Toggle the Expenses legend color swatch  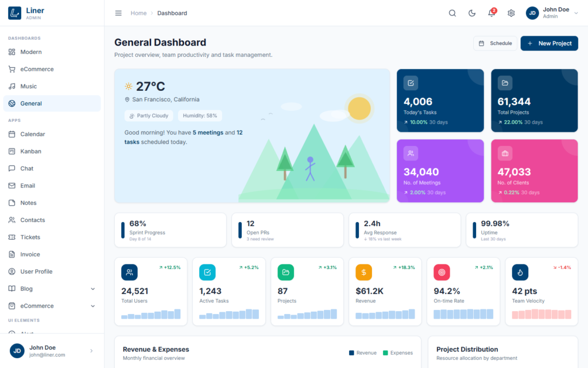point(385,353)
